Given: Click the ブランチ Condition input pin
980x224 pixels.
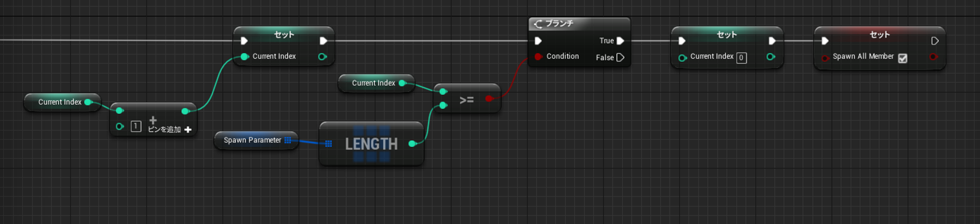Looking at the screenshot, I should [538, 56].
